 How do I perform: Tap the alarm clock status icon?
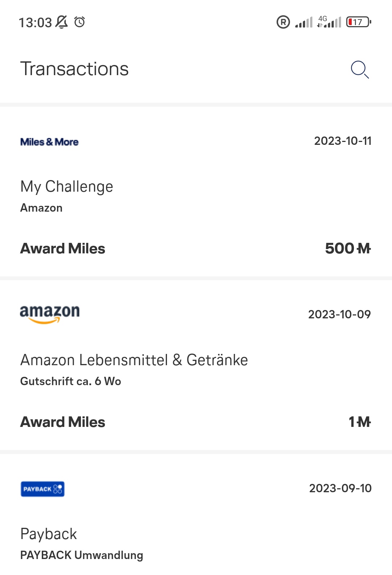pos(79,22)
